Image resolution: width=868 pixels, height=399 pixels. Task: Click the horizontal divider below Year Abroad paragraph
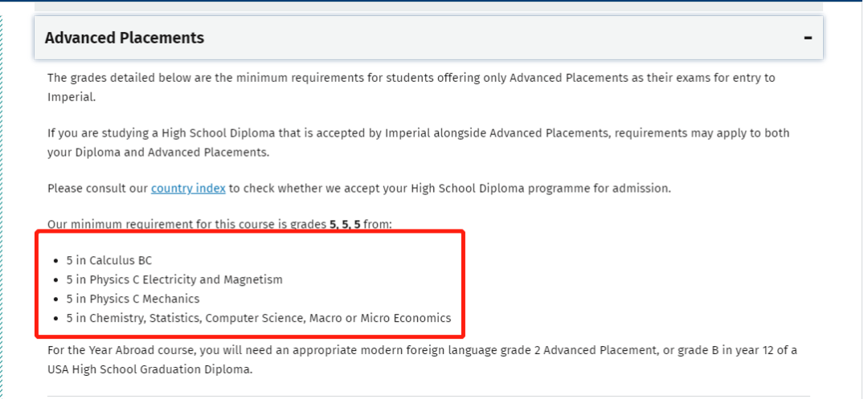click(x=428, y=396)
